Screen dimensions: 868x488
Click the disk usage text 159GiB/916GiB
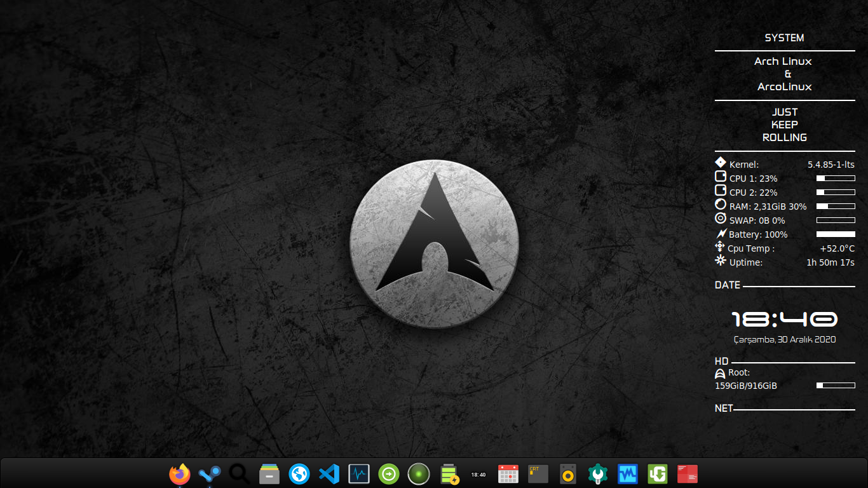point(746,386)
